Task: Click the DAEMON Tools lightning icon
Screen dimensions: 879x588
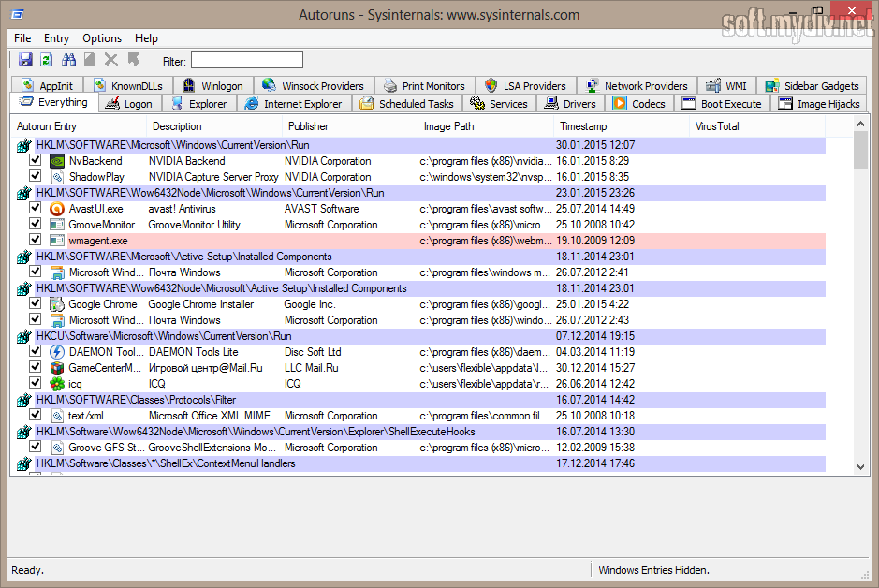Action: 57,352
